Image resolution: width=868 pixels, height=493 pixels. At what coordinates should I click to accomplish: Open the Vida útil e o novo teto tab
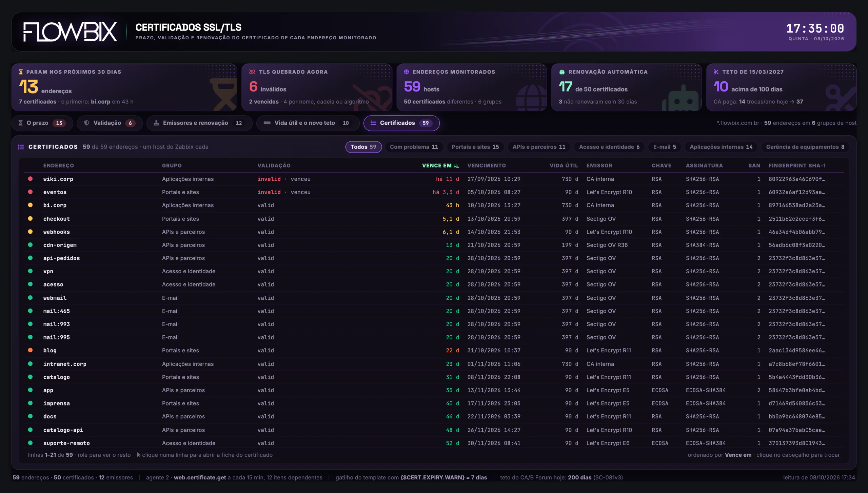pos(308,123)
